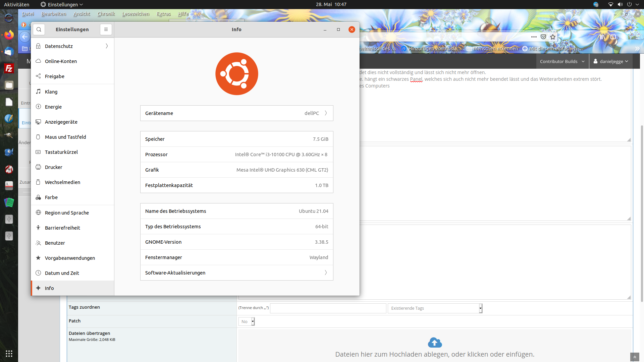Launch FileZilla from the dock
644x362 pixels.
coord(9,68)
